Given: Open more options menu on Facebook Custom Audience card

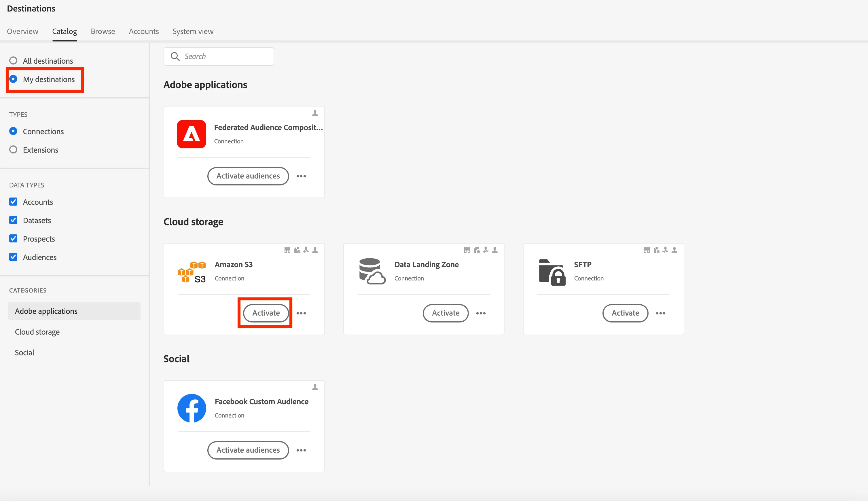Looking at the screenshot, I should [301, 450].
